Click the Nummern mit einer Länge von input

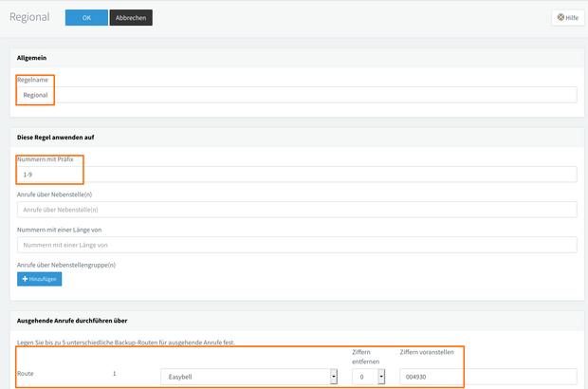297,245
